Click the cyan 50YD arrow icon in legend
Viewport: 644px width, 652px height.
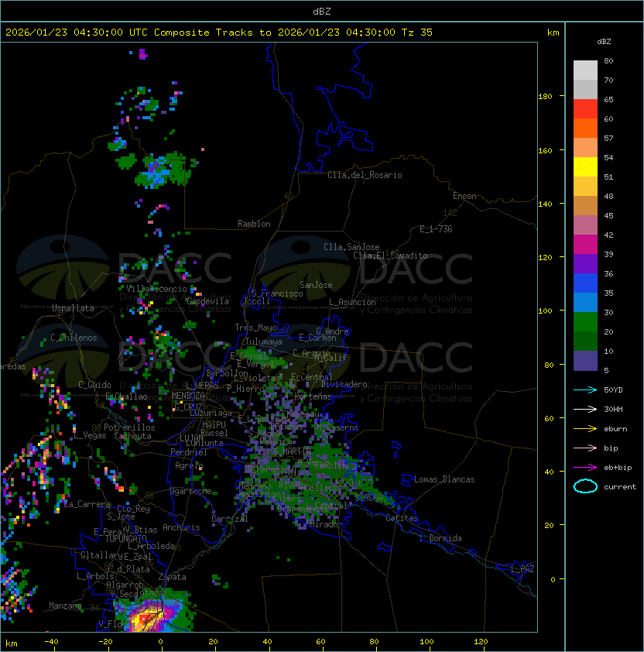[x=585, y=390]
